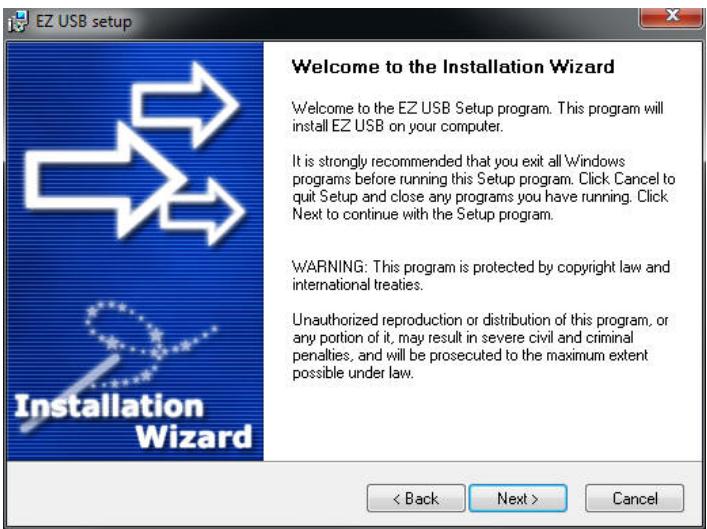Image resolution: width=707 pixels, height=529 pixels.
Task: Click the 'international treaties.' text line
Action: (358, 285)
